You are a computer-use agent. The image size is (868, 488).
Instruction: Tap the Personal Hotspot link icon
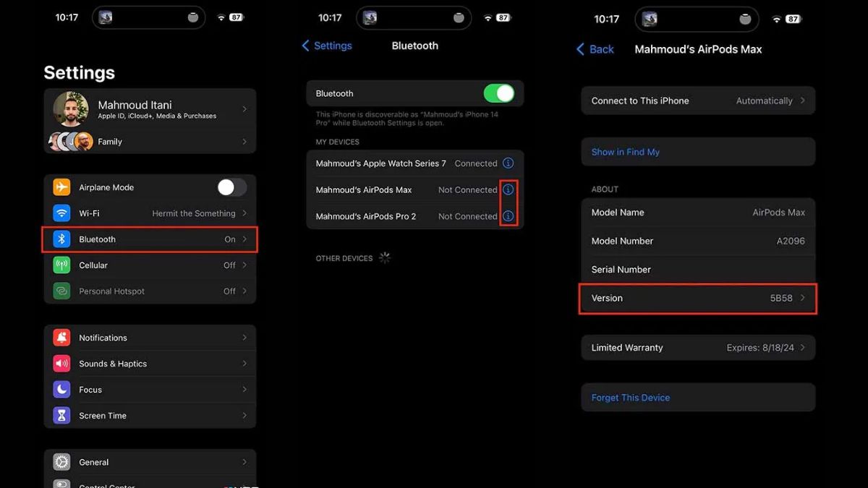pos(61,291)
